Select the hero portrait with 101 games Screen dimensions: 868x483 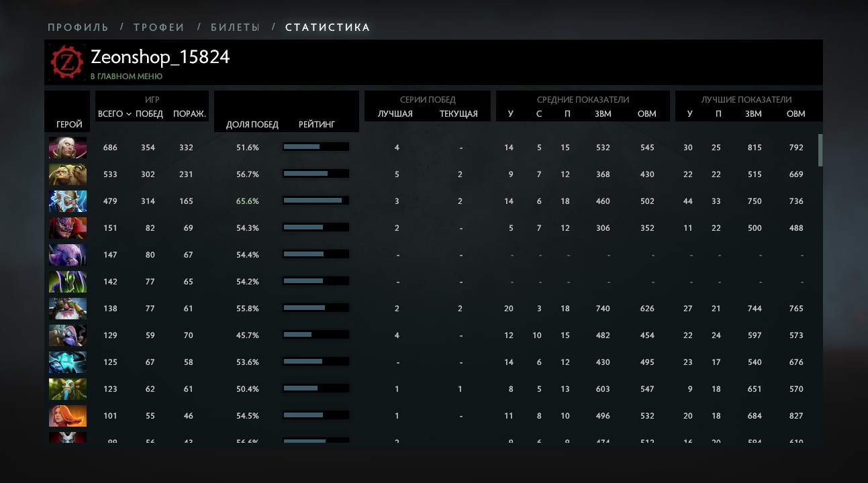68,416
